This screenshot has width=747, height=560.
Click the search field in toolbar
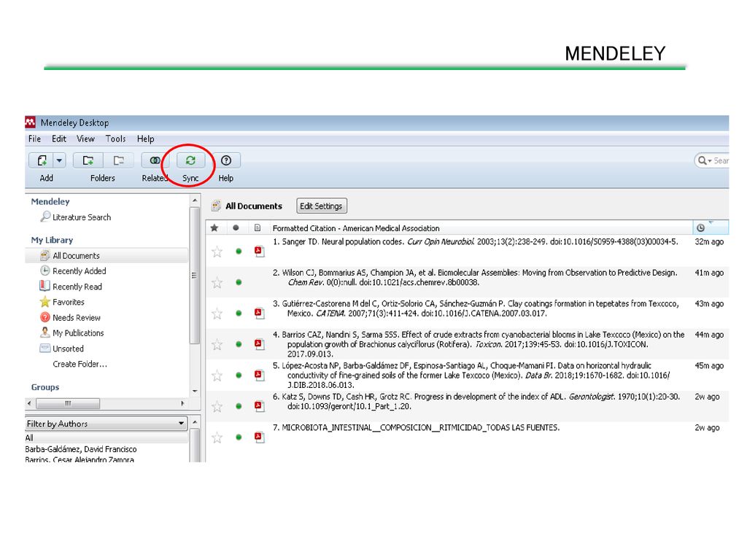click(712, 160)
